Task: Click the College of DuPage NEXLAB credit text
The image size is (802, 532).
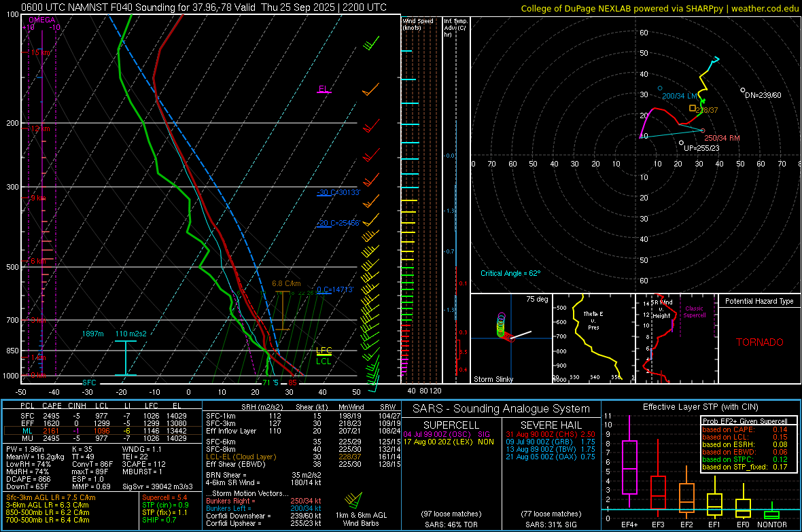Action: point(659,8)
